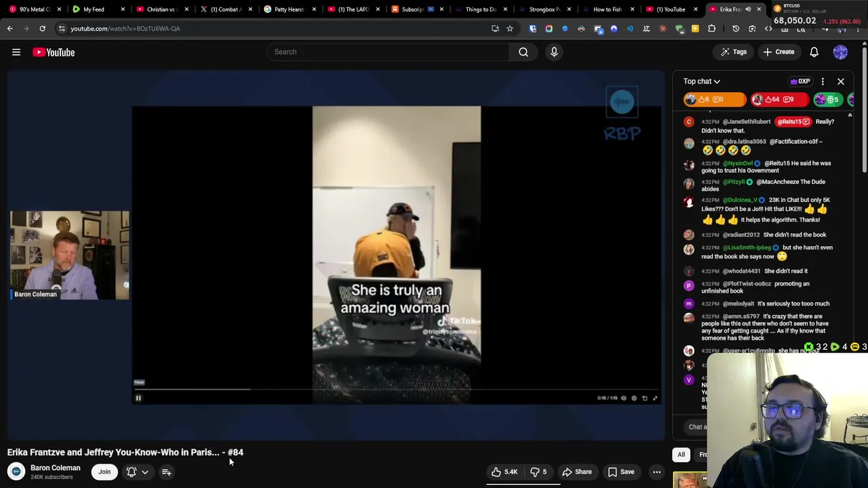The height and width of the screenshot is (488, 868).
Task: Open the first pinned chat ticker item
Action: [714, 100]
